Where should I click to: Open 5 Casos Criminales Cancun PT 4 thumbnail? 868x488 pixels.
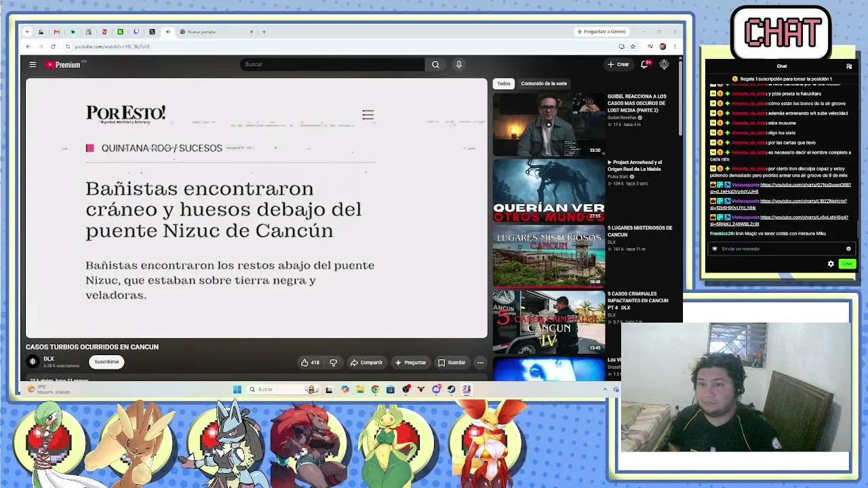549,322
